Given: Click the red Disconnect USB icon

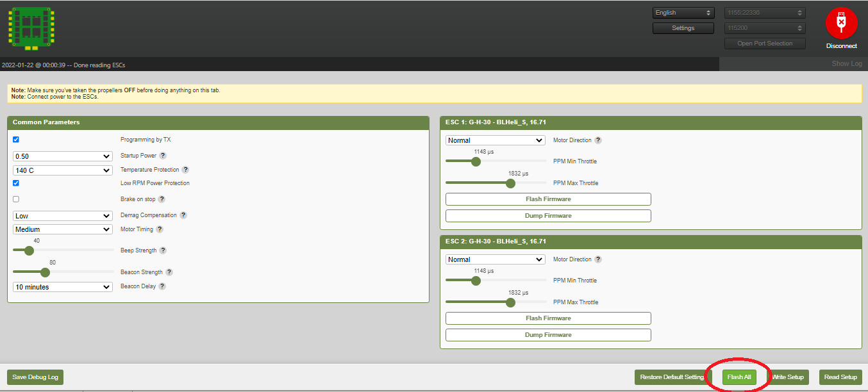Looking at the screenshot, I should tap(841, 24).
